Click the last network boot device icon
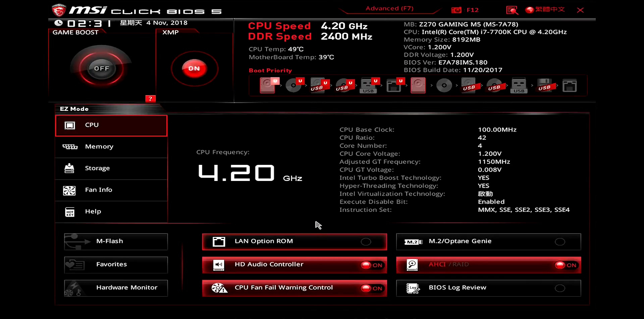Viewport: 644px width, 319px height. tap(569, 85)
